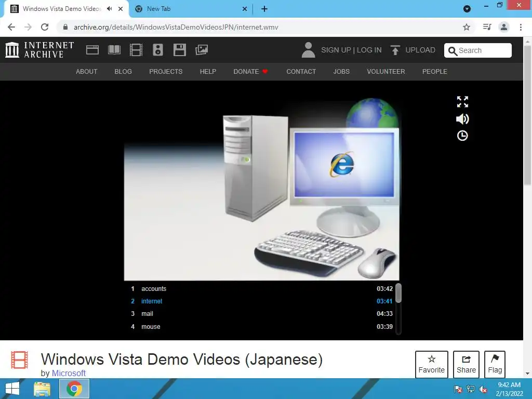Go back with the browser back arrow
The image size is (532, 399).
11,27
